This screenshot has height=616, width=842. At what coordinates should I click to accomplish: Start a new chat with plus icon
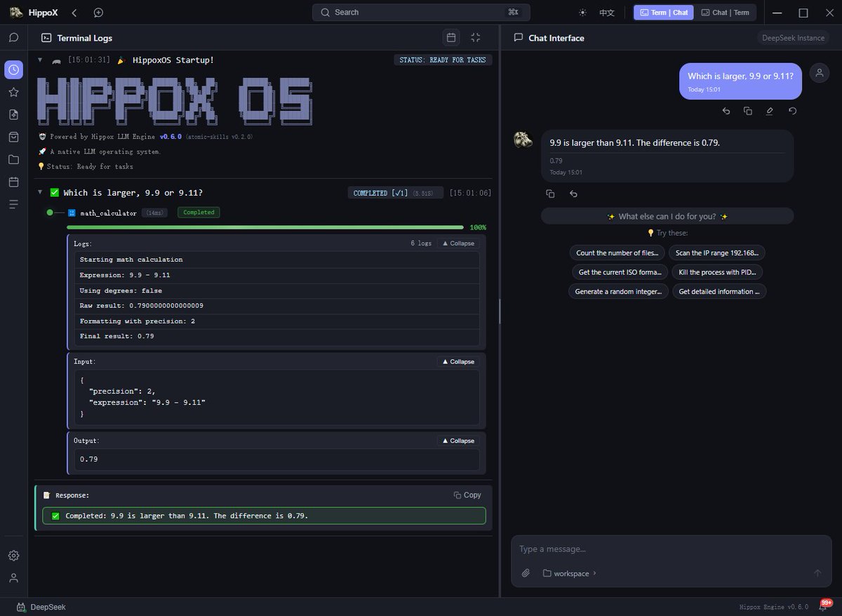[98, 13]
